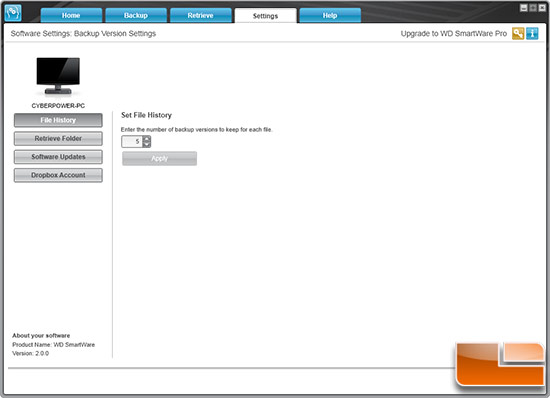Select the Settings tab
This screenshot has width=550, height=398.
click(266, 16)
